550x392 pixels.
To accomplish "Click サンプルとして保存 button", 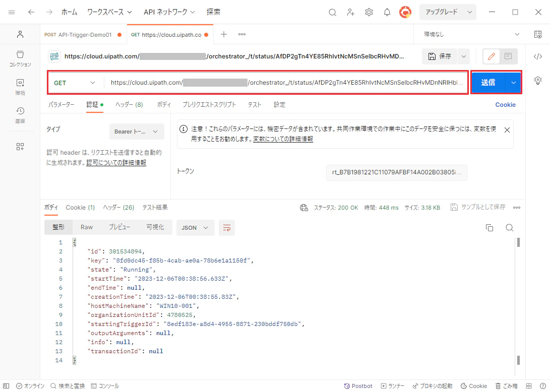I will pos(478,208).
